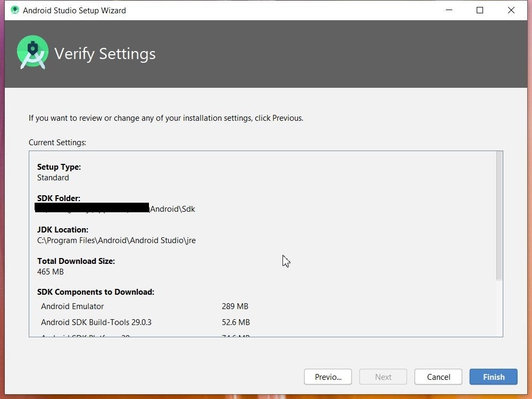The height and width of the screenshot is (399, 532).
Task: Select the 'Standard' setup type text
Action: point(53,178)
